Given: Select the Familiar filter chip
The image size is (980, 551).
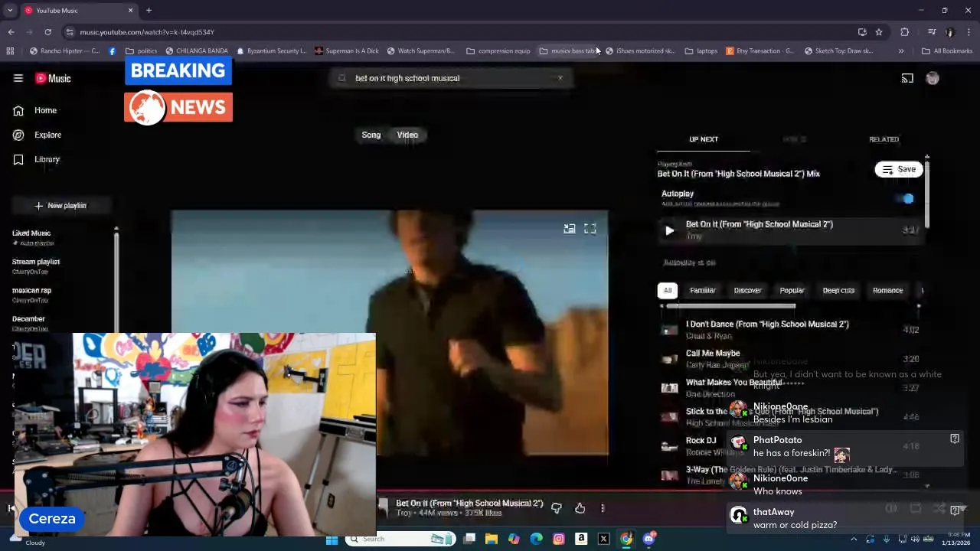Looking at the screenshot, I should (x=702, y=291).
